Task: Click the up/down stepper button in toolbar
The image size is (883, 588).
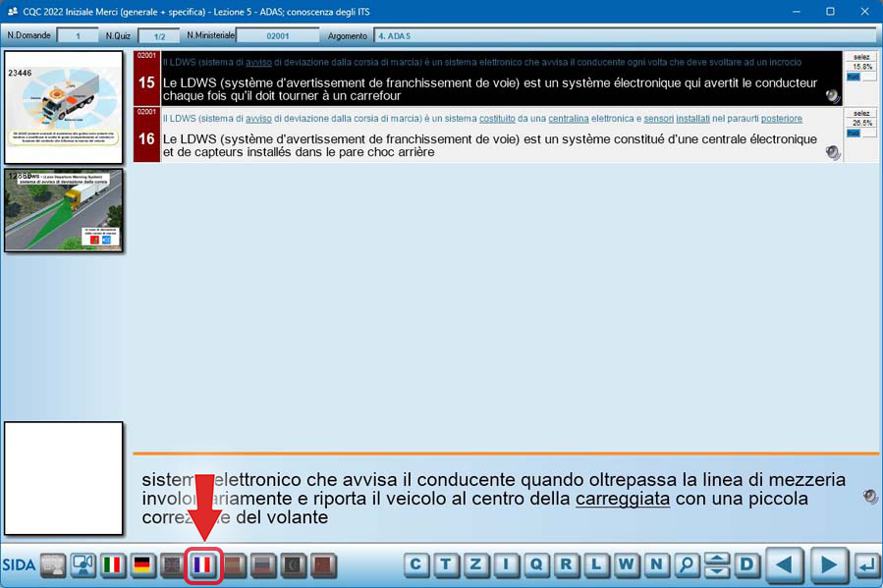Action: point(717,565)
